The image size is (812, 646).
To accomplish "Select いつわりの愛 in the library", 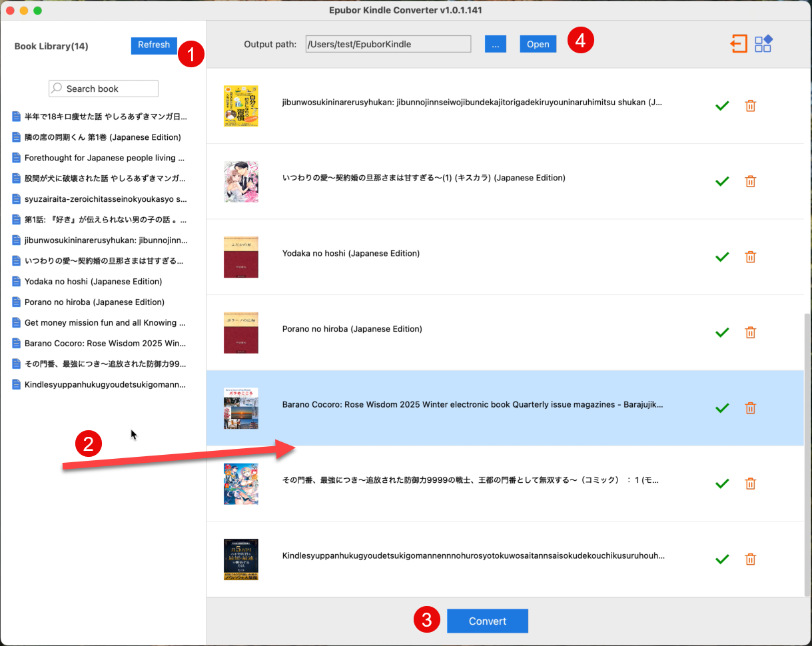I will (104, 260).
